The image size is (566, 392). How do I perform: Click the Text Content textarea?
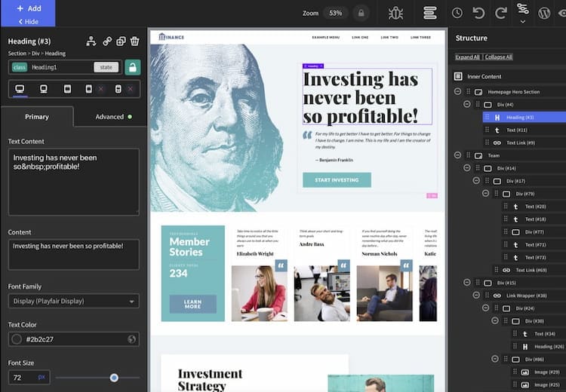(x=74, y=182)
